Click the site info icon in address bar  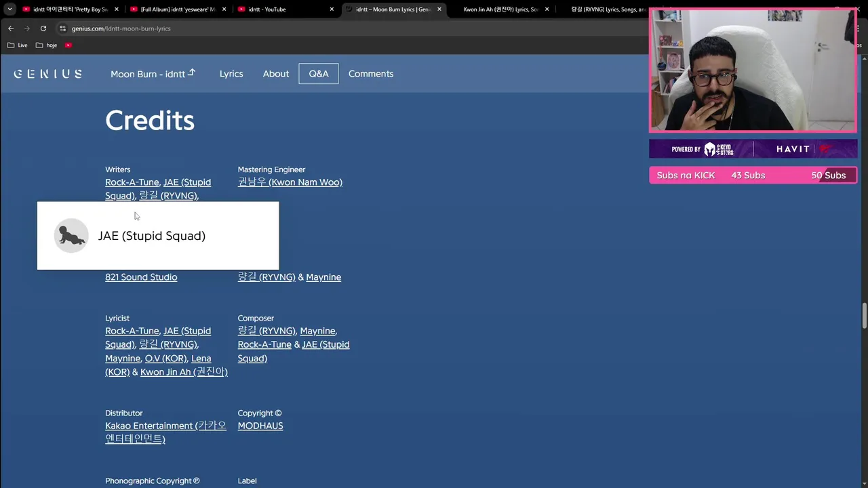pyautogui.click(x=62, y=28)
